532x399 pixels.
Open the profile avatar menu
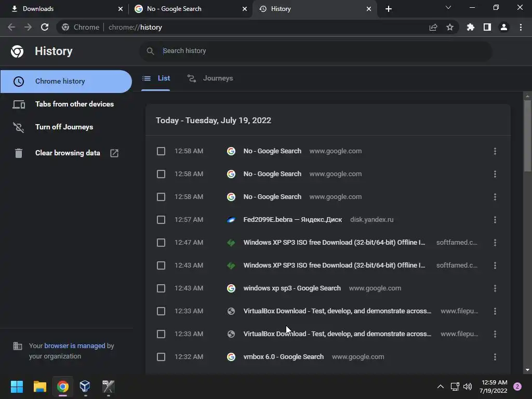(504, 27)
